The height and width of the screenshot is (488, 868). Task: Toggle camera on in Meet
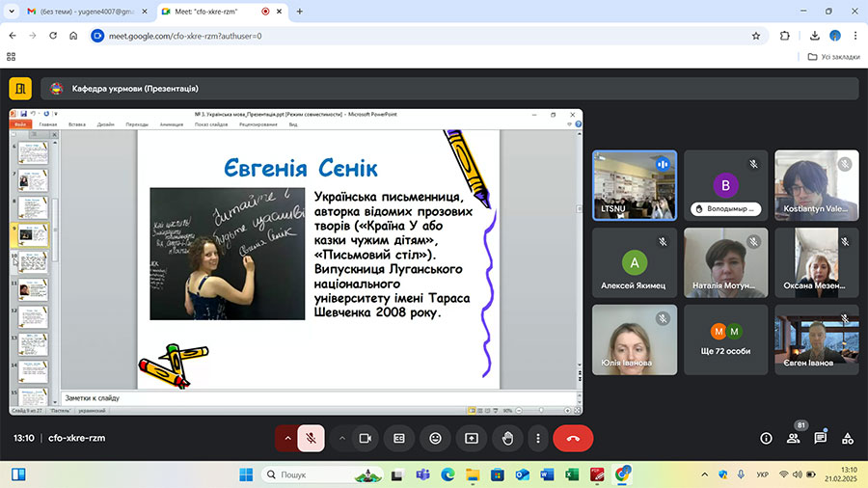click(x=366, y=438)
